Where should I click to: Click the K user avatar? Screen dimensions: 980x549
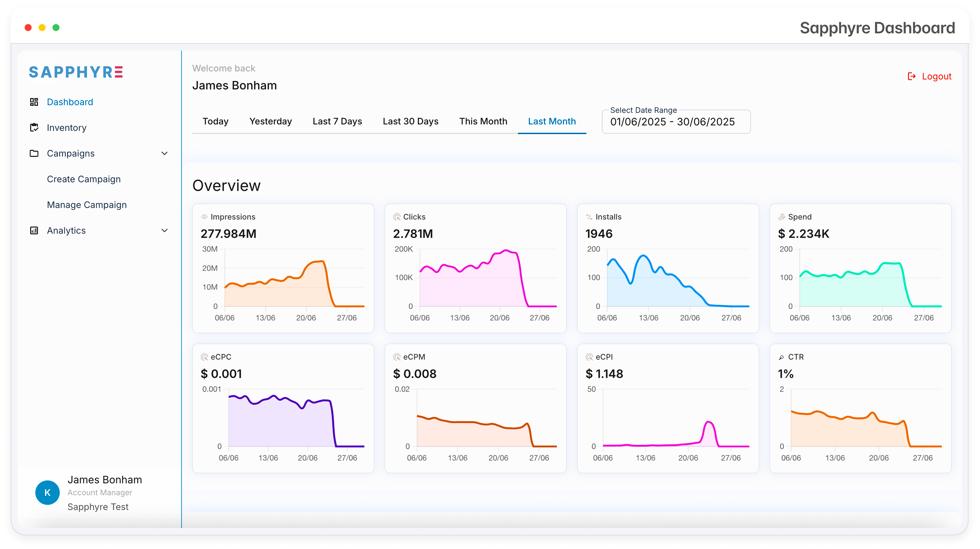coord(47,492)
